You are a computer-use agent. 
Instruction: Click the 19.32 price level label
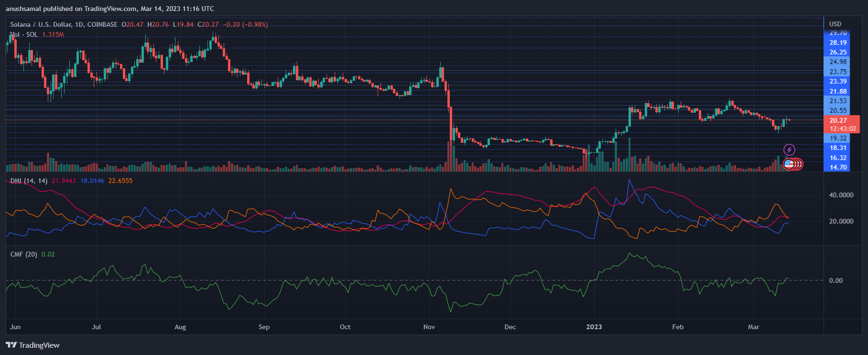click(x=838, y=138)
